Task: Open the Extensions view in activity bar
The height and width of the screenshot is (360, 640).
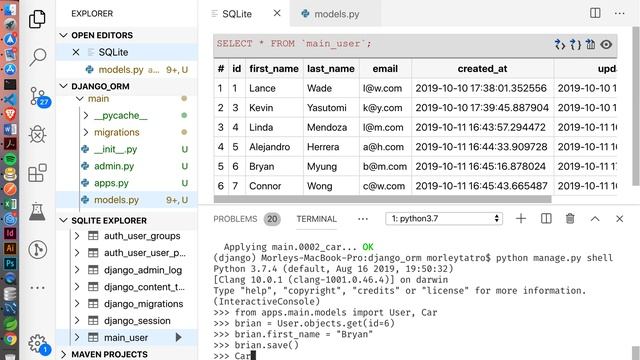Action: point(37,173)
